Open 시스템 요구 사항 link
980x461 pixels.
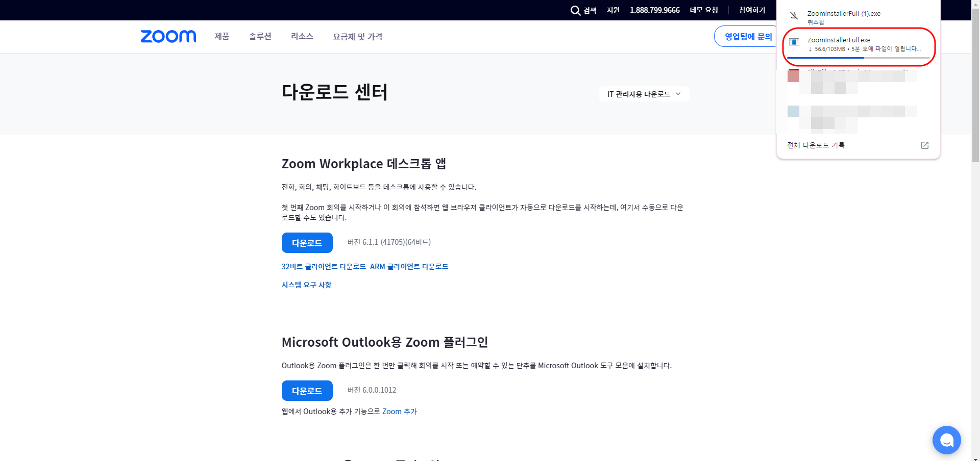[306, 285]
